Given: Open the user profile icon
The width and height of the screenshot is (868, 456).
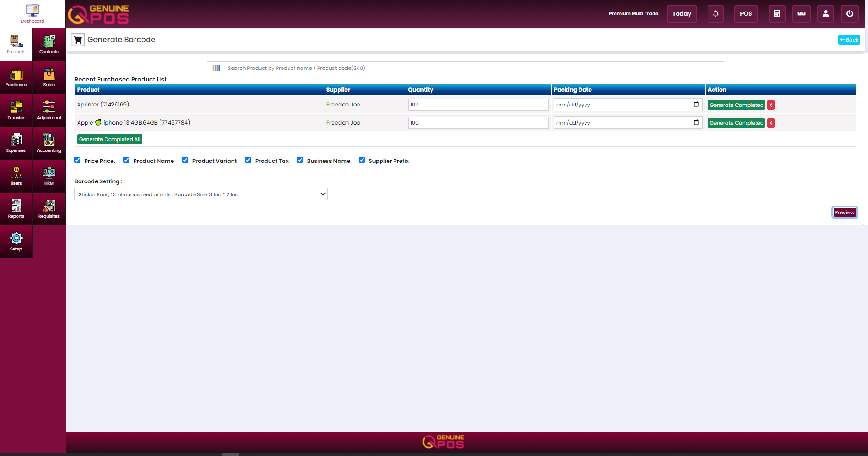Looking at the screenshot, I should 825,14.
